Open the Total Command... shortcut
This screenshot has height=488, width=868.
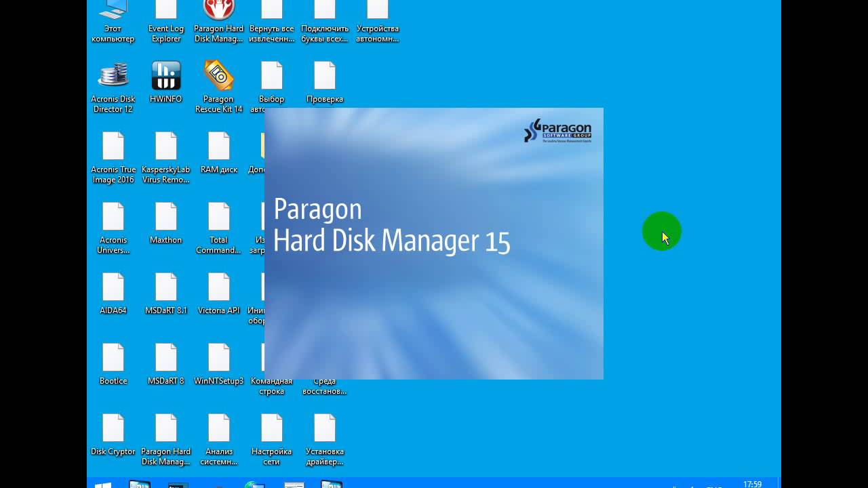[x=218, y=228]
